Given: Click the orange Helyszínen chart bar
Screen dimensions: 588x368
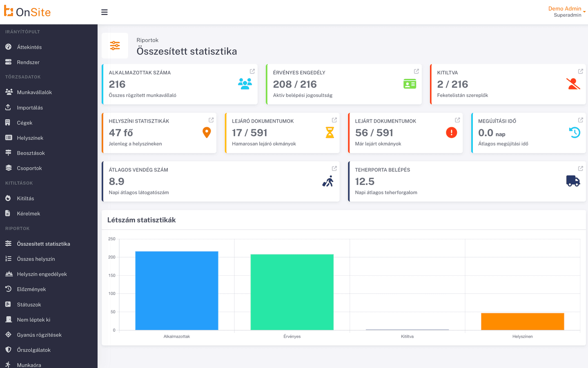Looking at the screenshot, I should point(523,321).
